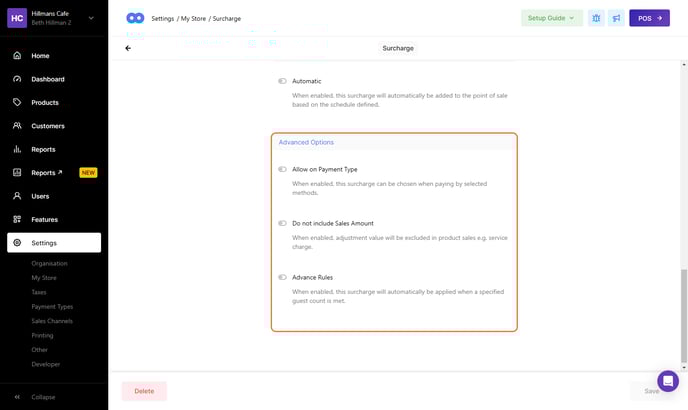The width and height of the screenshot is (688, 410).
Task: Open the Setup Guide dropdown
Action: (551, 18)
